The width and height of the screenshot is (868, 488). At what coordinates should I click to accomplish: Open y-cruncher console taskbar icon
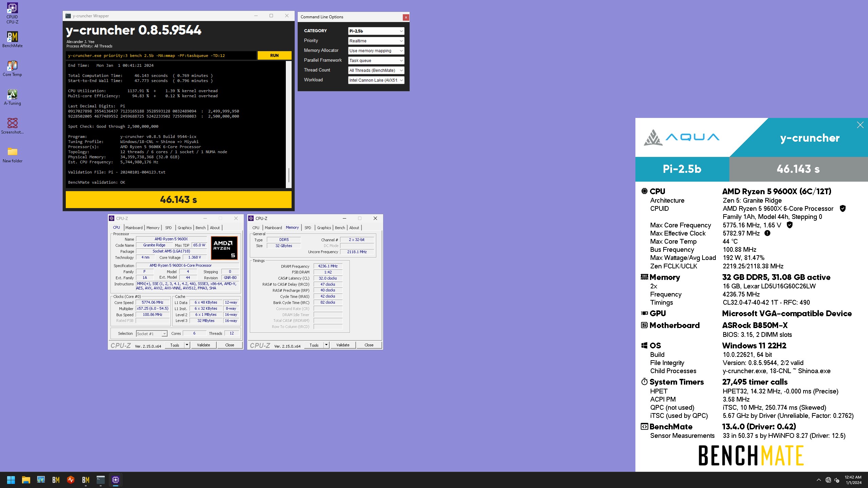coord(100,480)
